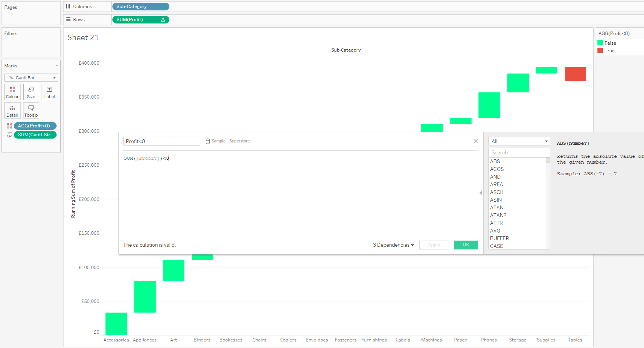Image resolution: width=644 pixels, height=348 pixels.
Task: Click the Label icon on the Marks card
Action: 49,92
